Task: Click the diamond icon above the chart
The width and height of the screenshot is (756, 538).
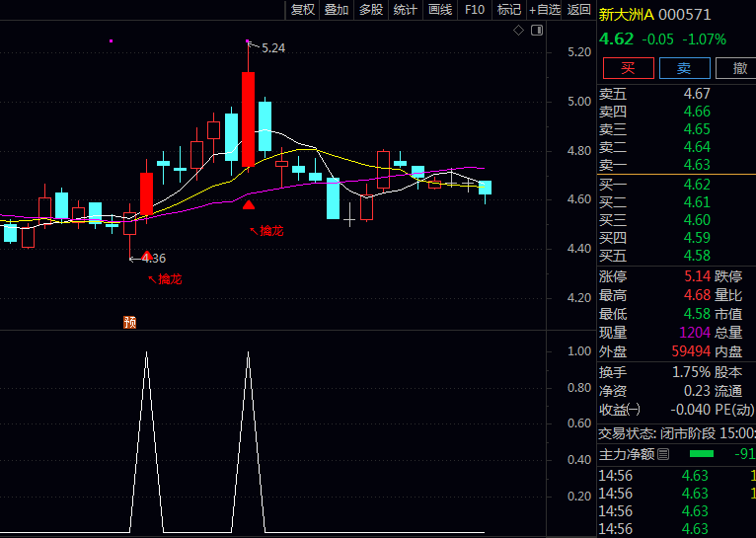Action: pyautogui.click(x=519, y=32)
